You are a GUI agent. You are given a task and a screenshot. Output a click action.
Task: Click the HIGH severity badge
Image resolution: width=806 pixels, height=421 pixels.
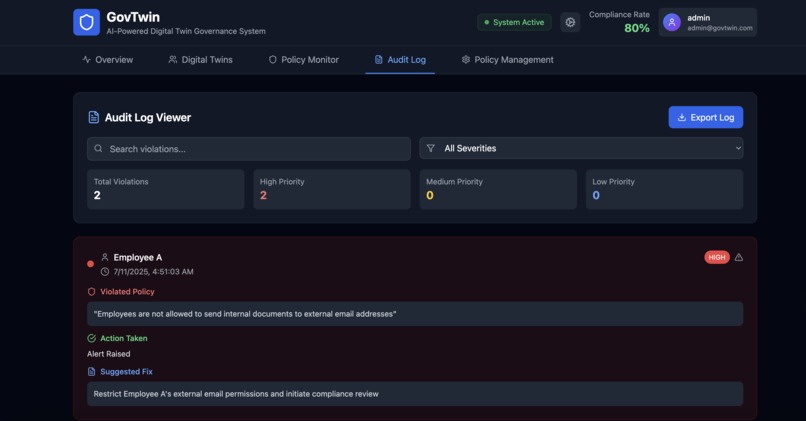pyautogui.click(x=717, y=257)
